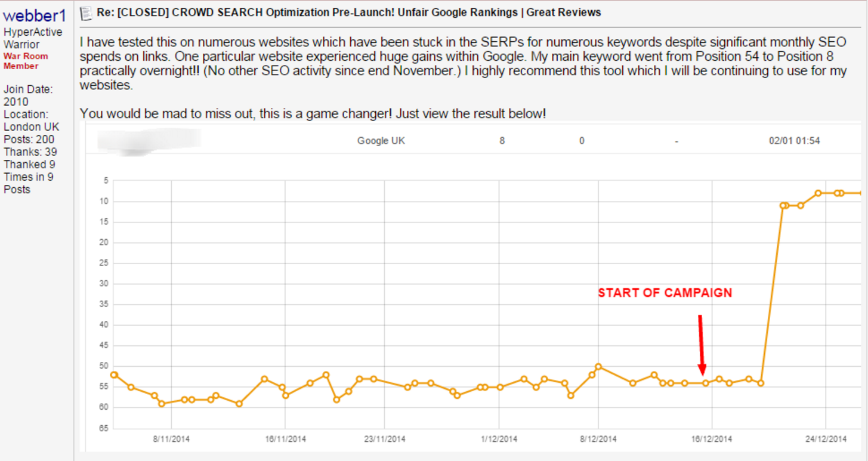868x461 pixels.
Task: Click the y-axis label '30'
Action: coord(104,284)
